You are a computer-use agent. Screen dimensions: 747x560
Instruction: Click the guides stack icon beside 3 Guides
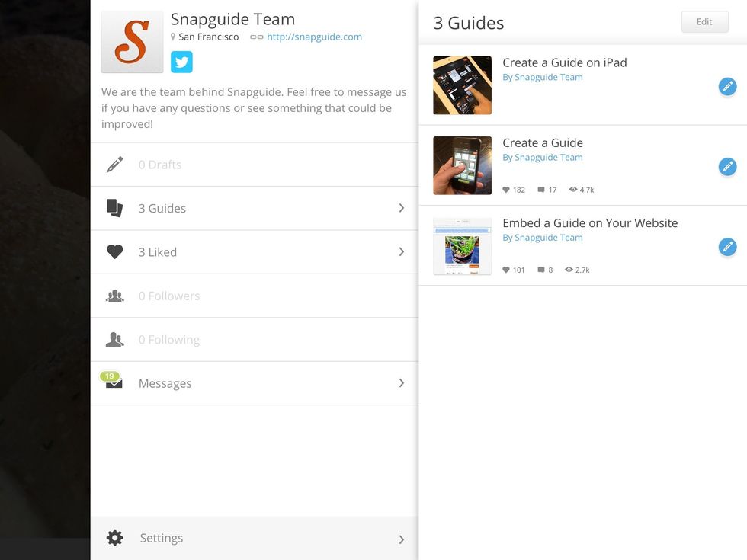point(115,208)
